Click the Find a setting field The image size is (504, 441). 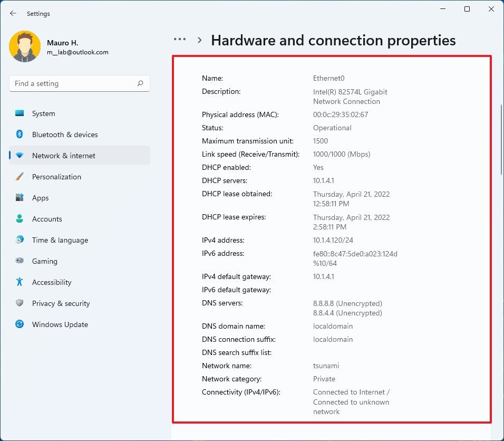click(74, 83)
